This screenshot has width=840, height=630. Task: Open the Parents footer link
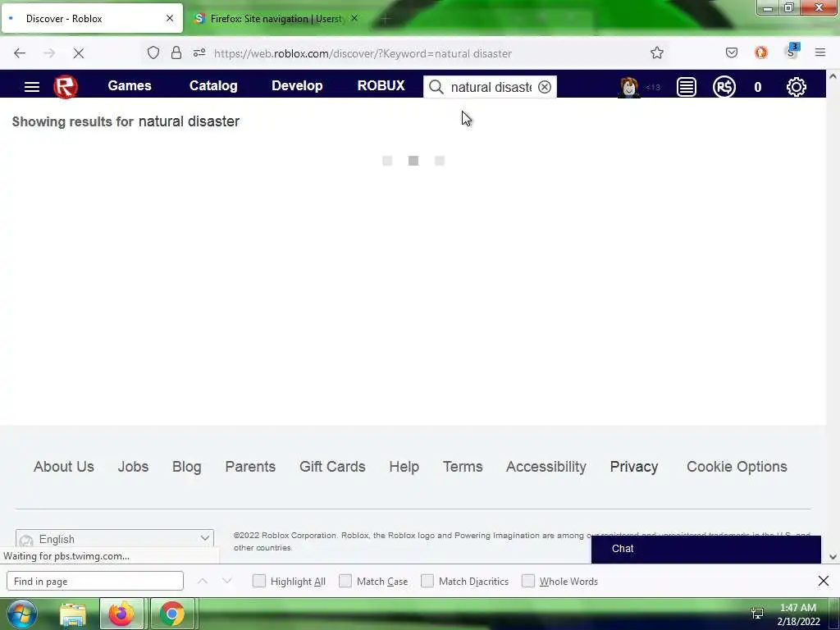tap(250, 467)
